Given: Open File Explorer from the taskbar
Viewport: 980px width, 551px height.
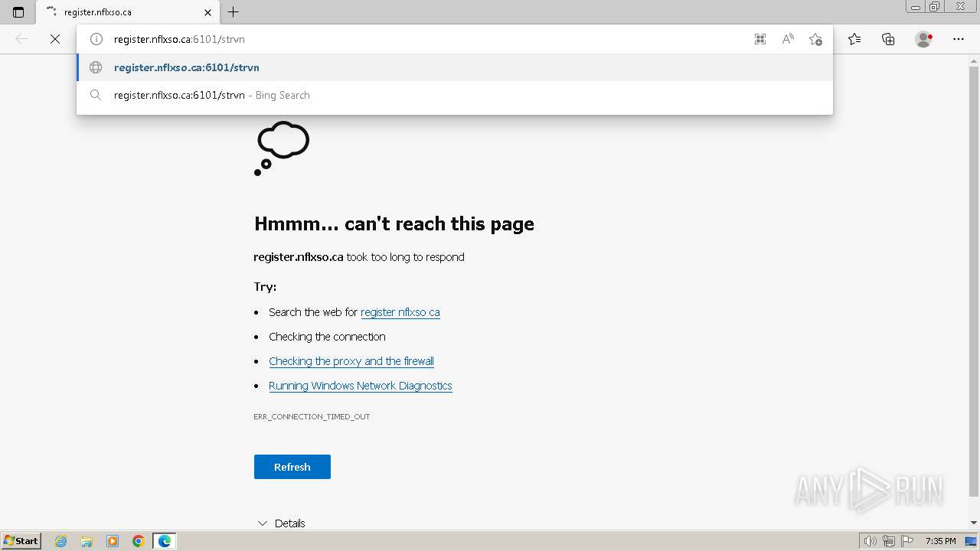Looking at the screenshot, I should click(87, 541).
